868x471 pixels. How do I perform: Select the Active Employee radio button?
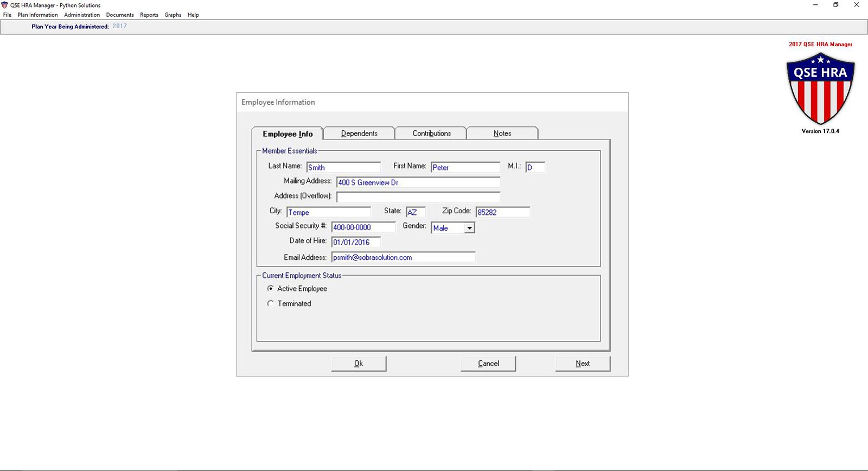tap(270, 289)
